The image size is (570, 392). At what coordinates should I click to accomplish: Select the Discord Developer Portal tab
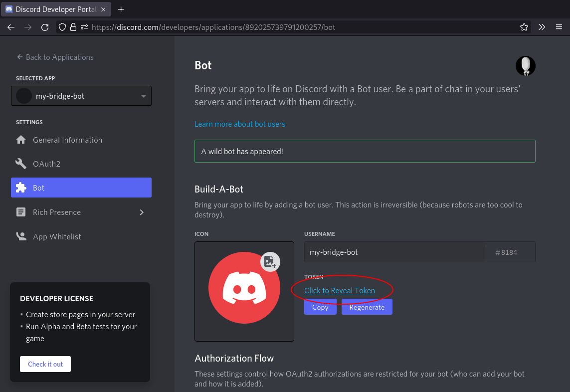[56, 9]
